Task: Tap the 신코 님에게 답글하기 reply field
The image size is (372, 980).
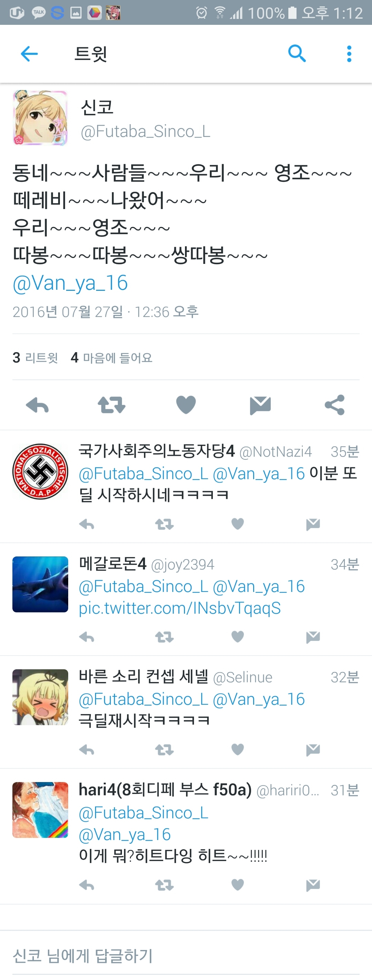Action: pos(186,956)
